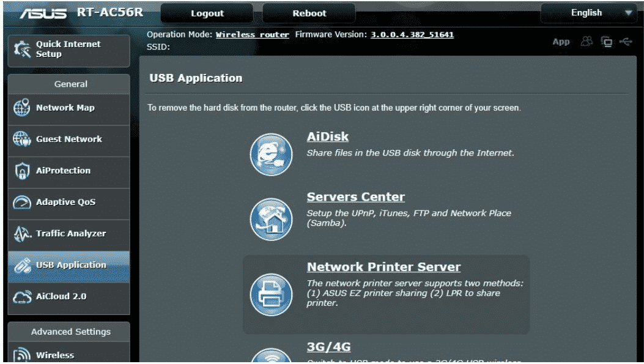Open the Servers Center house icon
The image size is (644, 364).
point(271,219)
